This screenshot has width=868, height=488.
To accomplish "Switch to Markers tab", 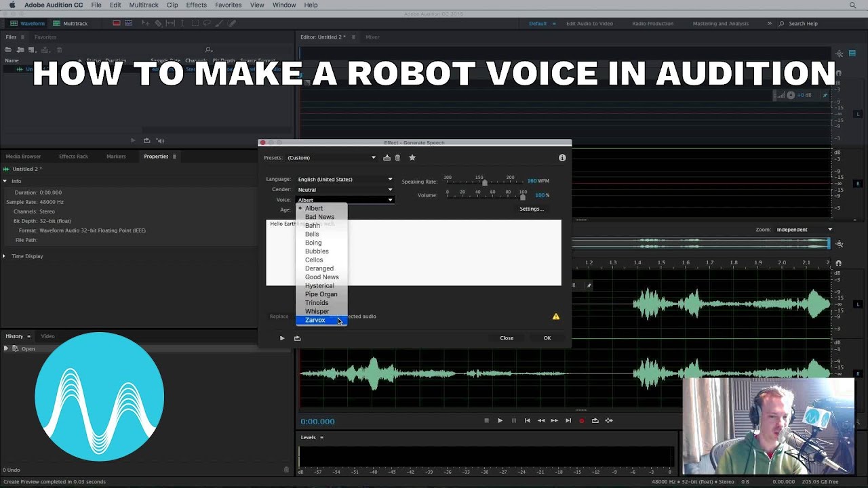I will point(116,157).
